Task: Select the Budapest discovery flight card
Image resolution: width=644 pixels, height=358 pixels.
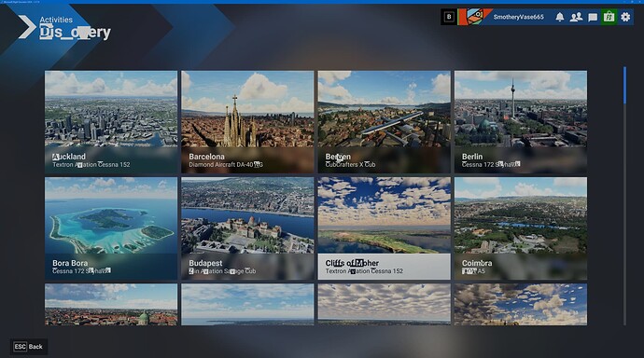Action: tap(247, 228)
